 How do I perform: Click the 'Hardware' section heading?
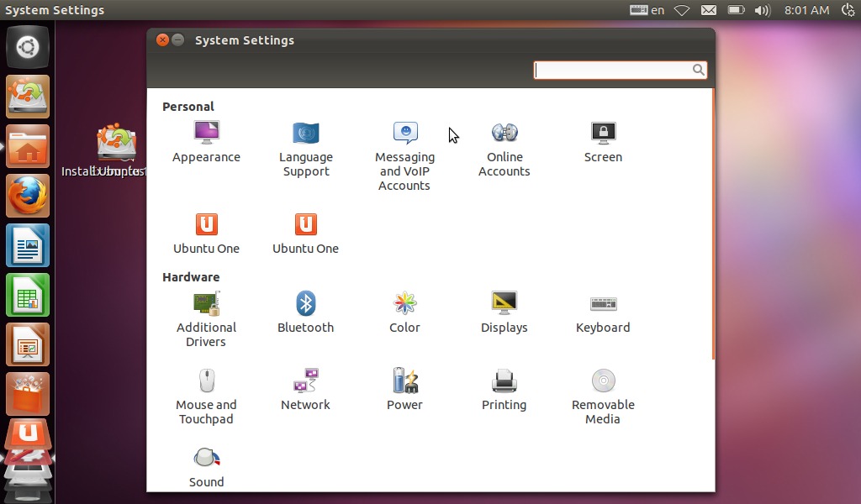pyautogui.click(x=191, y=277)
